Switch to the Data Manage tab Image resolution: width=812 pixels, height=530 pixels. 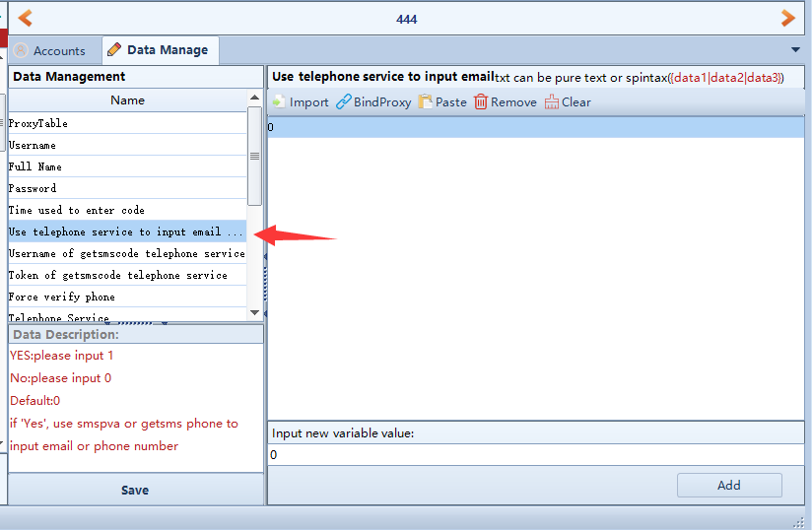pos(158,50)
